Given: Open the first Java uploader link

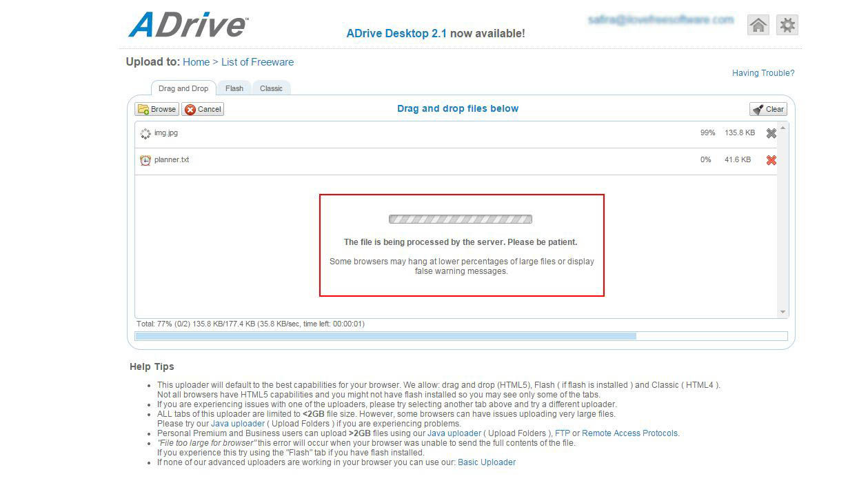Looking at the screenshot, I should [238, 424].
